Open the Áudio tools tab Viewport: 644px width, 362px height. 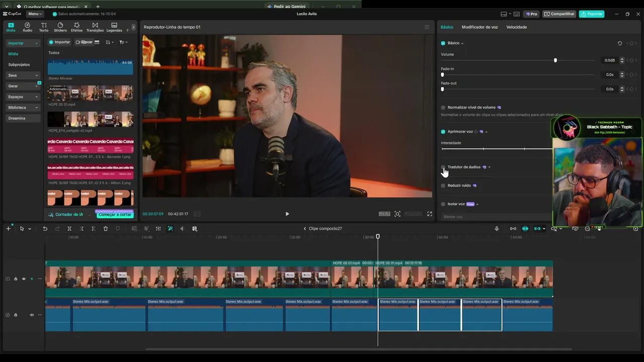coord(27,27)
